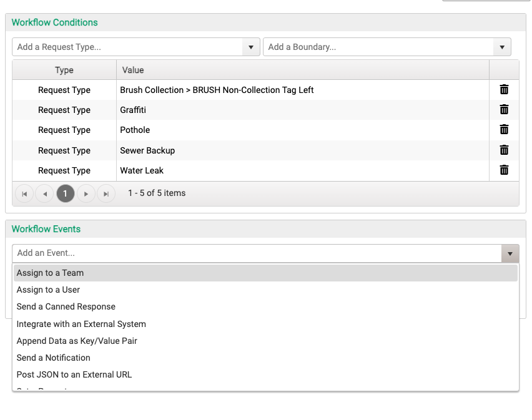532x420 pixels.
Task: Click the Pothole value cell
Action: (x=303, y=130)
